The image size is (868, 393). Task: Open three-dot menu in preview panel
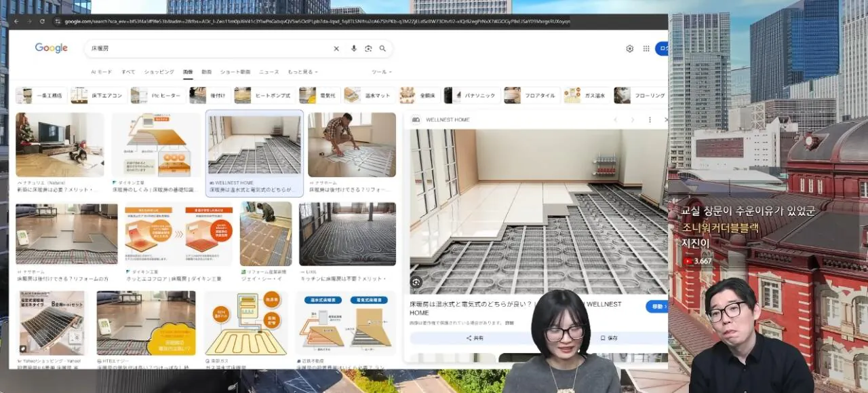tap(650, 120)
